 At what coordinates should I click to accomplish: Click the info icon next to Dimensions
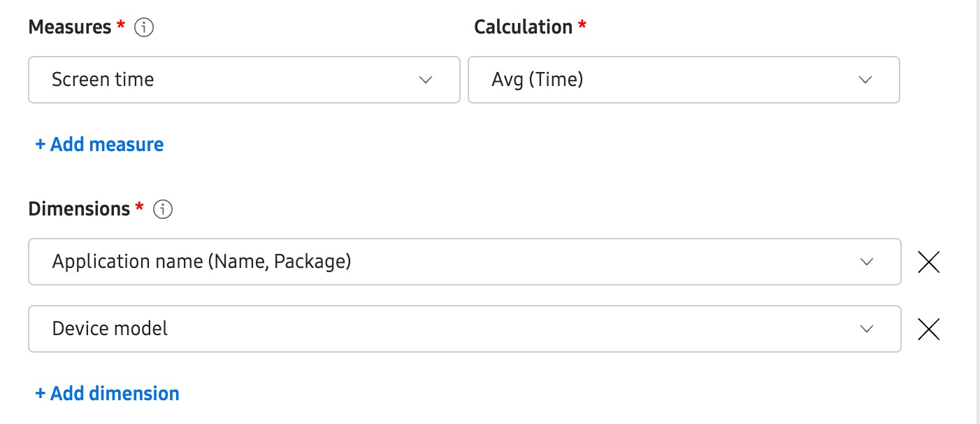click(161, 209)
